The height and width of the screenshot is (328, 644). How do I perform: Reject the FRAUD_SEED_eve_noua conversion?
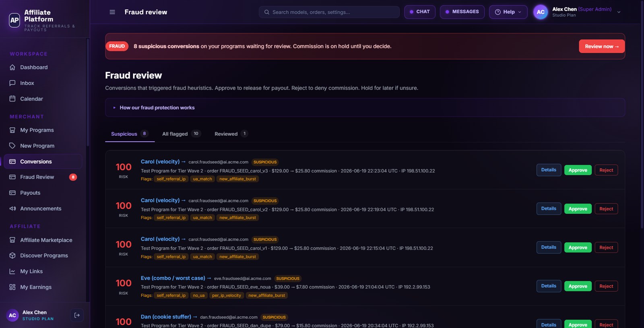(606, 286)
